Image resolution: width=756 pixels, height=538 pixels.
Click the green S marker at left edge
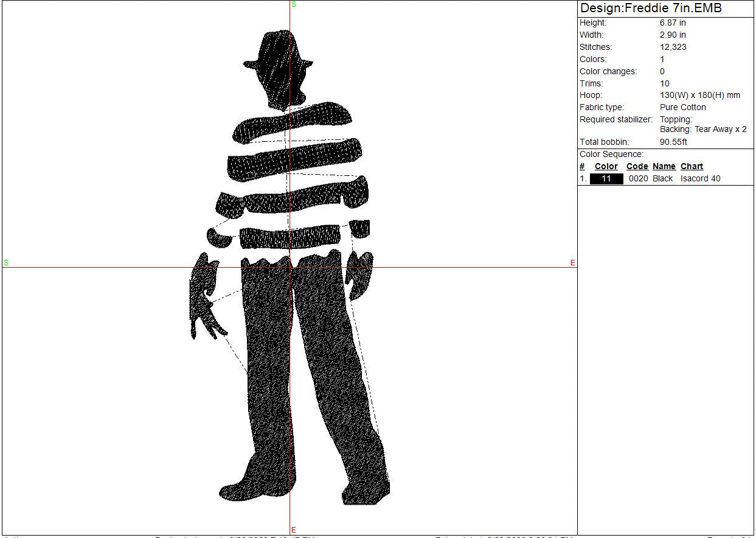click(x=6, y=263)
